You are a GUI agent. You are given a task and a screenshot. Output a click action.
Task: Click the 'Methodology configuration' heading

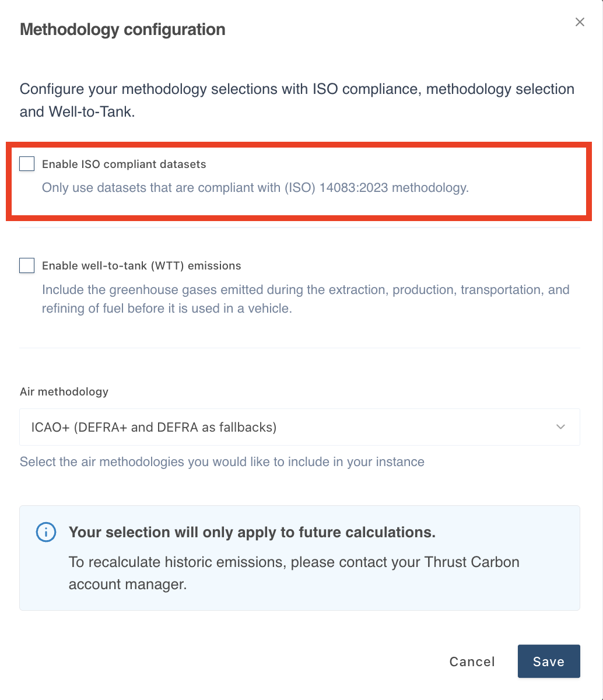tap(122, 30)
